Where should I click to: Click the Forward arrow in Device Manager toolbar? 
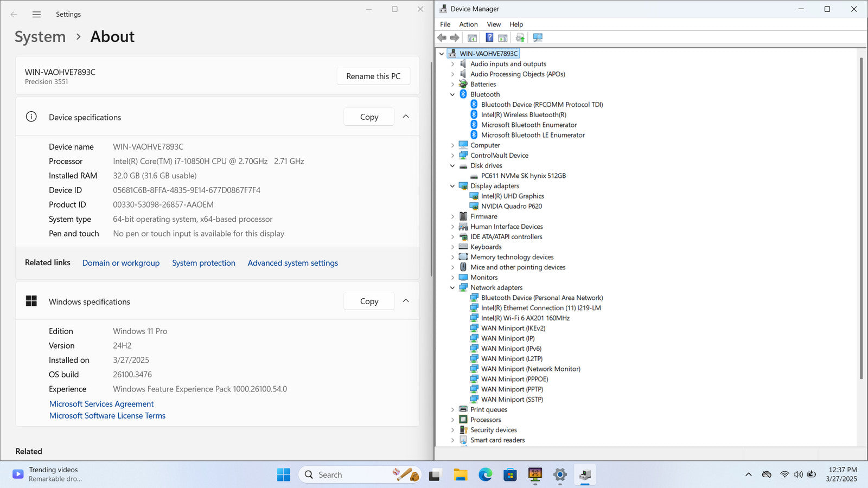pos(455,37)
